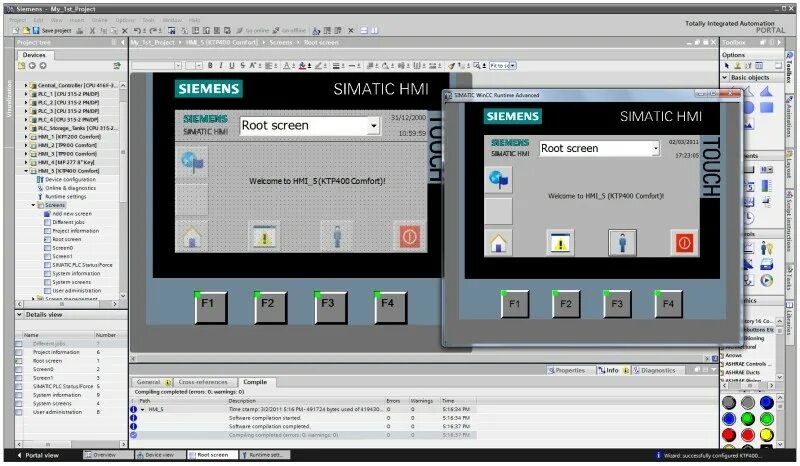The image size is (800, 466).
Task: Toggle Underline text formatting
Action: coord(231,65)
